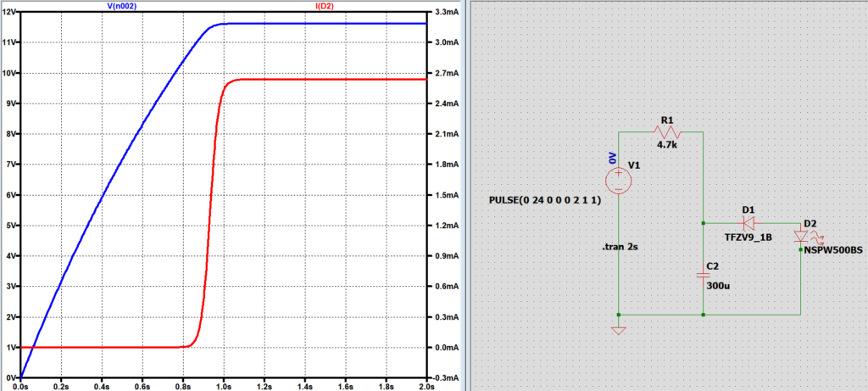
Task: Select the D2 LED symbol
Action: (x=801, y=237)
